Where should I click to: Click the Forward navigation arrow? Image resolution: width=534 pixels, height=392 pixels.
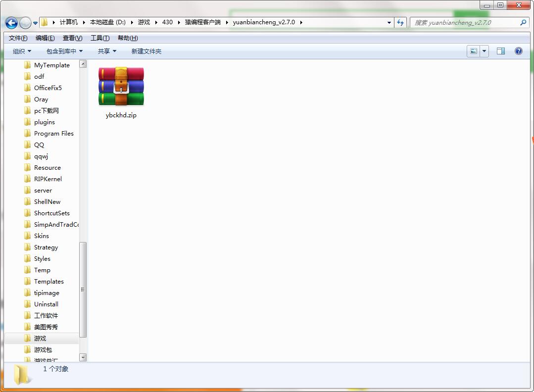pyautogui.click(x=26, y=23)
